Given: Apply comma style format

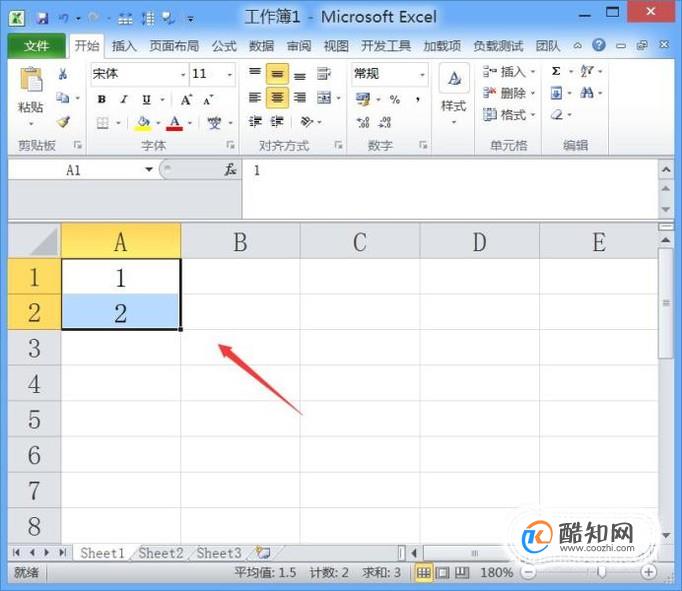Looking at the screenshot, I should point(418,100).
